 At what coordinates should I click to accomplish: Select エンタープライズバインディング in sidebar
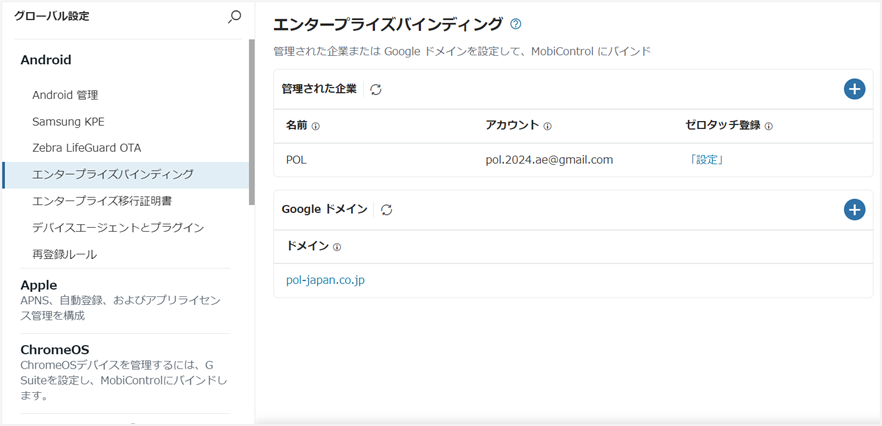(125, 174)
